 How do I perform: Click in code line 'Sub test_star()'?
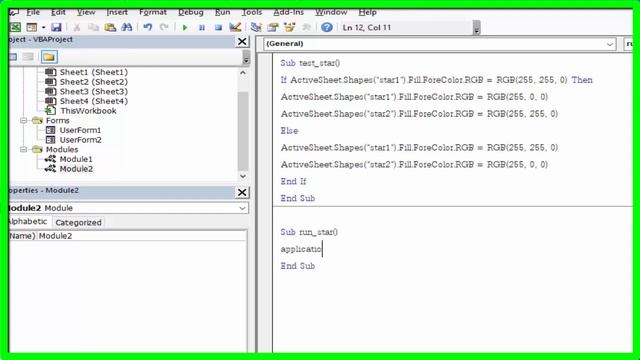(x=310, y=63)
